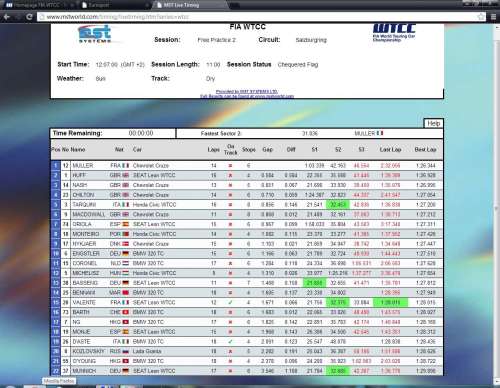
Task: Click 'Honda Civic WTCC' in TARQUINI's row
Action: point(154,205)
